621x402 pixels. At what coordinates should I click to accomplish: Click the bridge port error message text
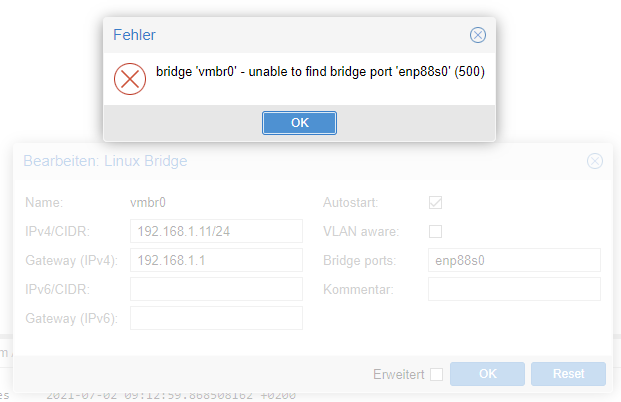(x=320, y=73)
